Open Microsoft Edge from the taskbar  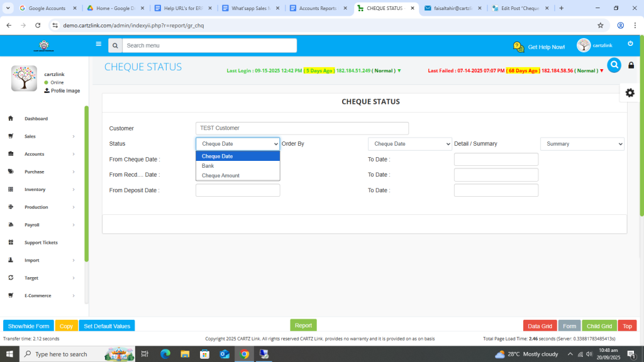(x=165, y=354)
